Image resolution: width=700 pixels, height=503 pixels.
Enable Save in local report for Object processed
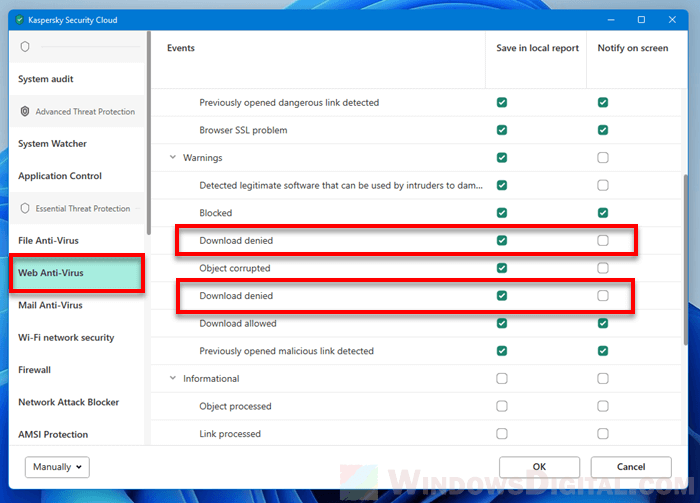[502, 406]
